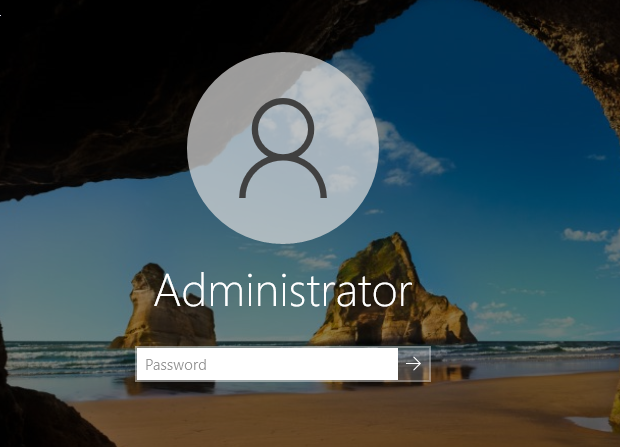Click the shoulders of the user silhouette
The width and height of the screenshot is (620, 447).
(283, 178)
